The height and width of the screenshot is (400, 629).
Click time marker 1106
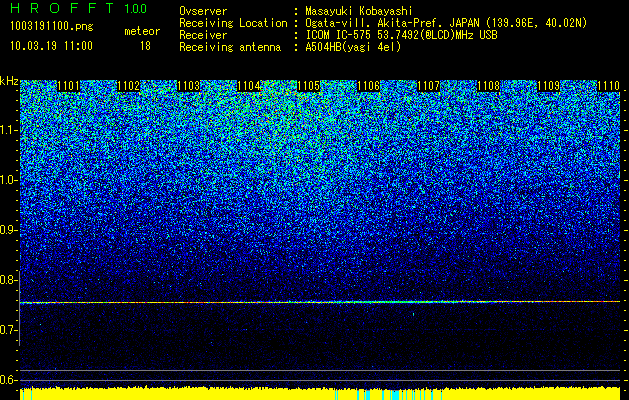[x=368, y=86]
